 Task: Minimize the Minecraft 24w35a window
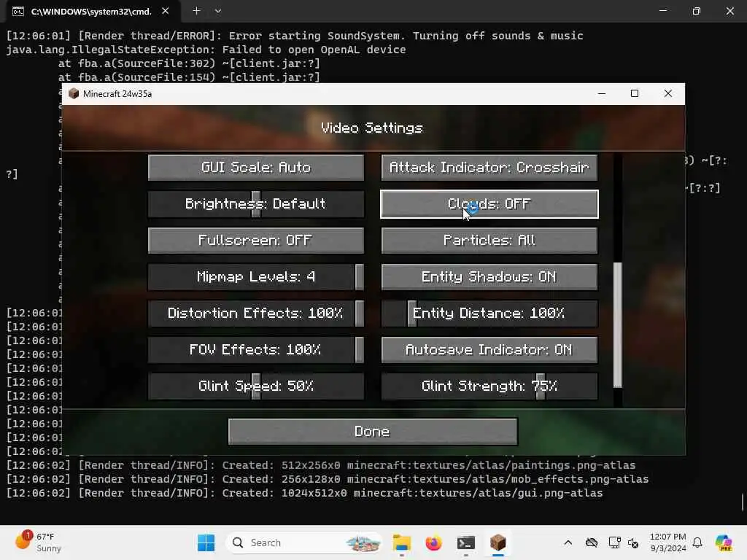[x=602, y=94]
